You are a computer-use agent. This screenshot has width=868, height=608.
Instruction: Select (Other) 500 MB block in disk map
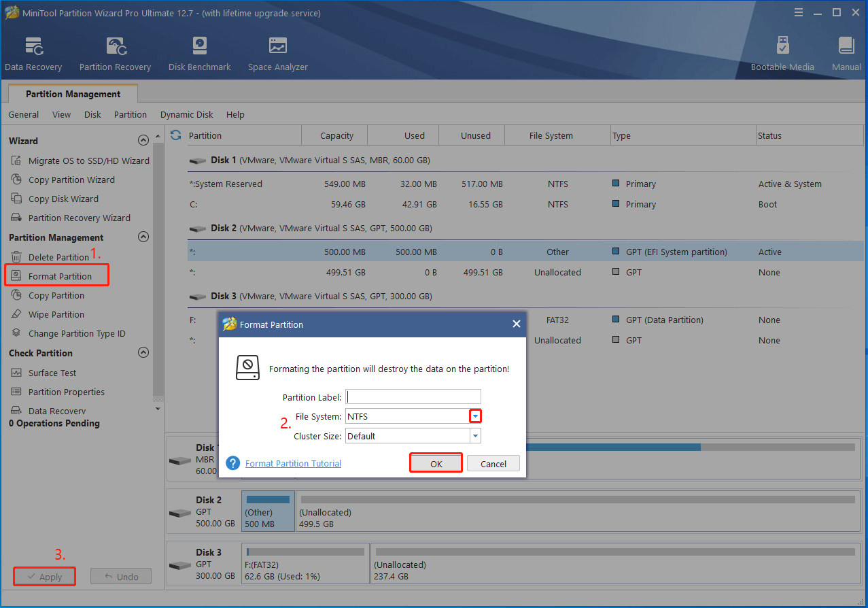tap(268, 512)
